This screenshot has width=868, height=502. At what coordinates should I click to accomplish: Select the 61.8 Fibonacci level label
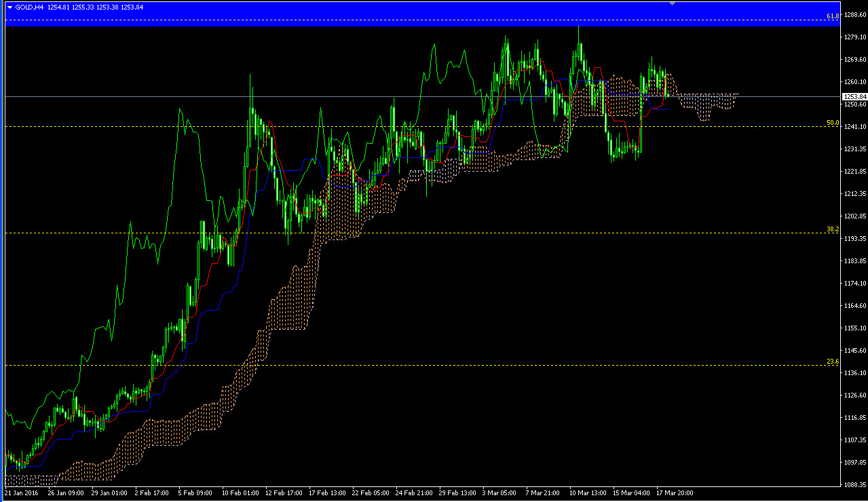coord(833,16)
